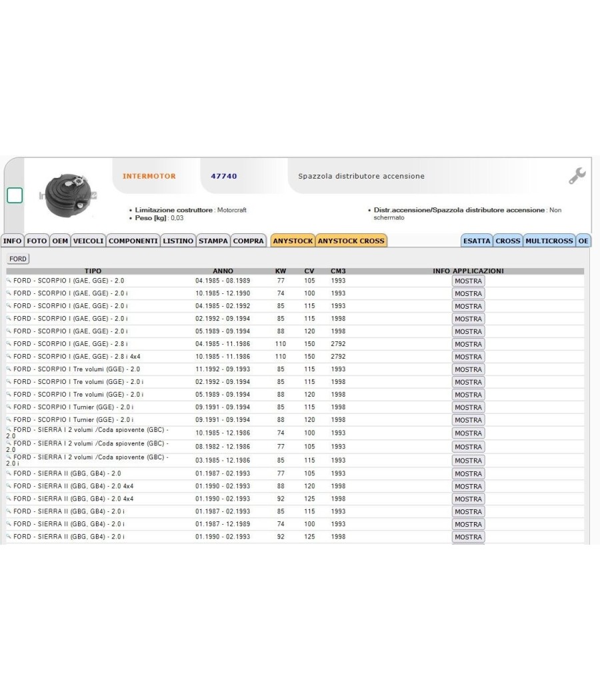Open the COMPONENTI tab

(x=133, y=241)
